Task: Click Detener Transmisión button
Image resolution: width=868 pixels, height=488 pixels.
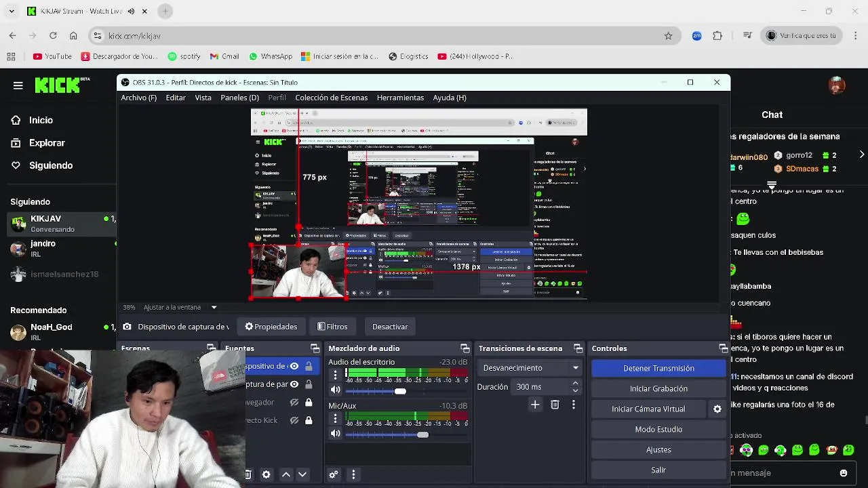Action: [x=658, y=368]
